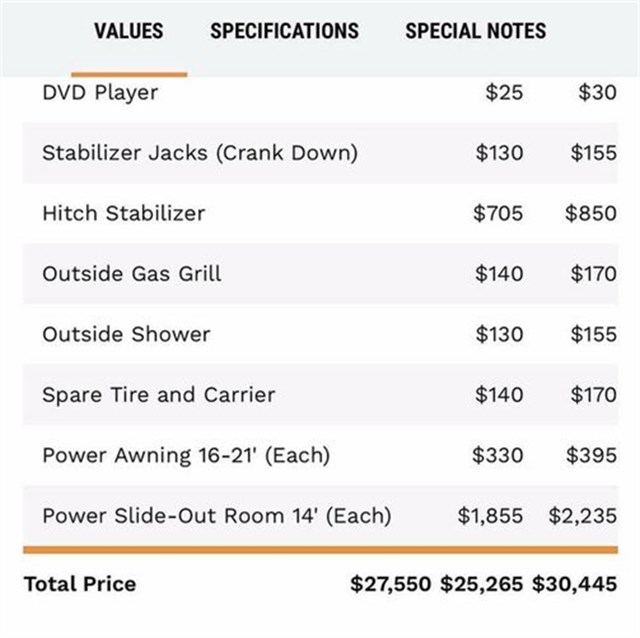Select the Outside Gas Grill item
640x638 pixels.
[132, 273]
